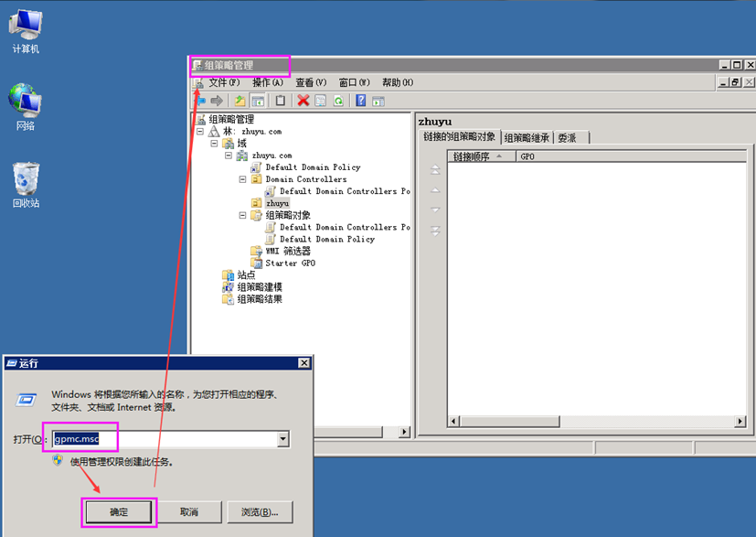Confirm Run dialog with 确定 button
Image resolution: width=756 pixels, height=537 pixels.
(119, 512)
